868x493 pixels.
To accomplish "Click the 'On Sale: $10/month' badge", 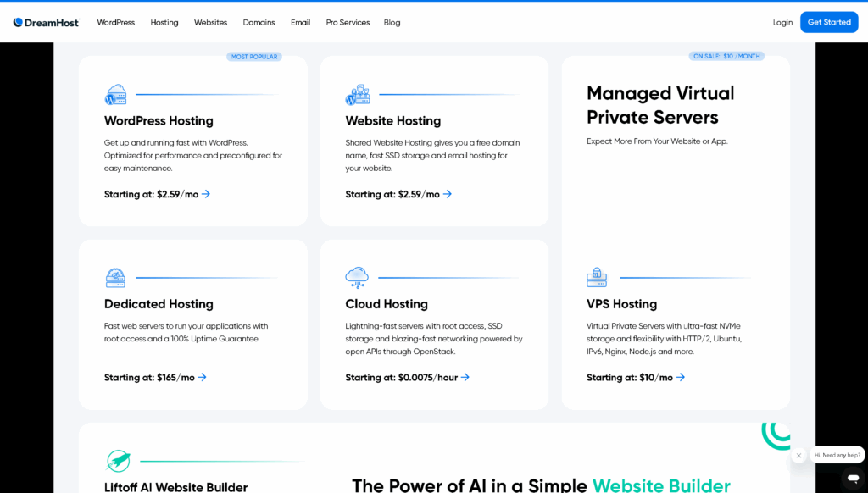I will [726, 56].
